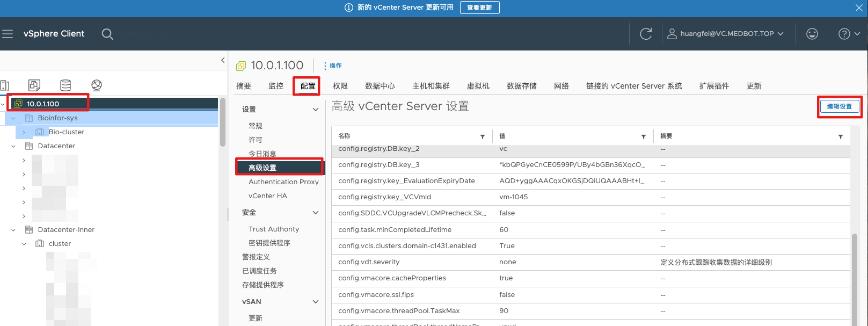
Task: Go to the 主机和集群 tab
Action: pos(431,86)
